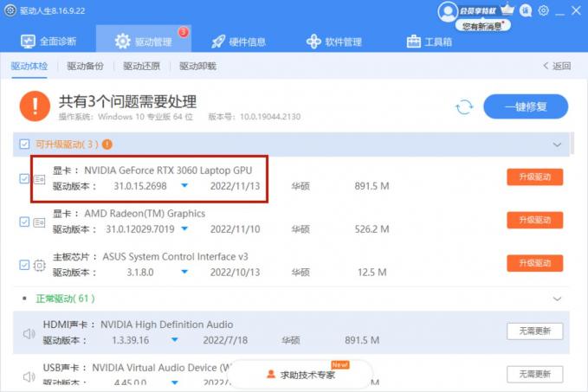Open the user account avatar icon

tap(448, 11)
